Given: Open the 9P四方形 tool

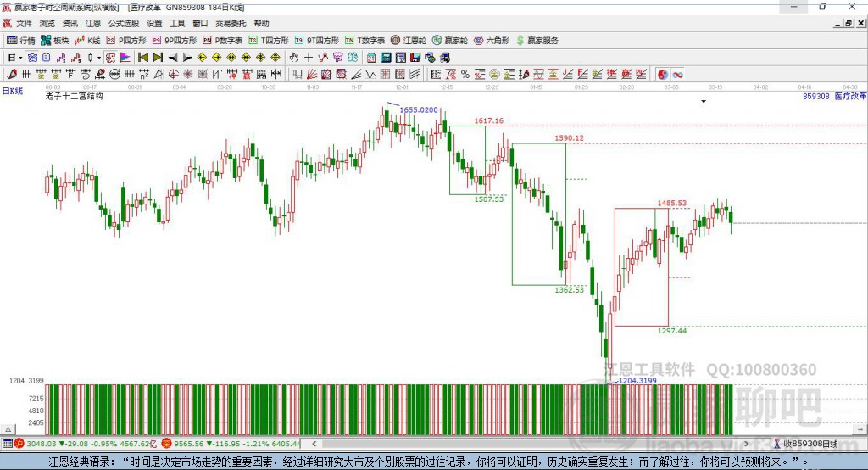Looking at the screenshot, I should point(175,41).
